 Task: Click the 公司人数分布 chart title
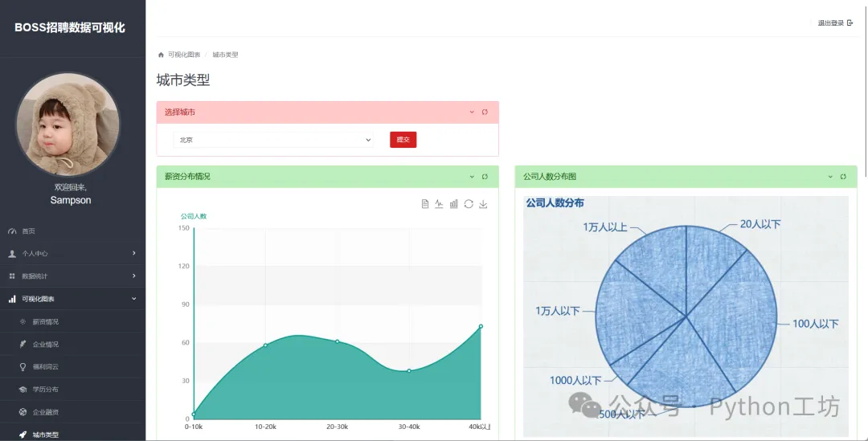pos(555,203)
